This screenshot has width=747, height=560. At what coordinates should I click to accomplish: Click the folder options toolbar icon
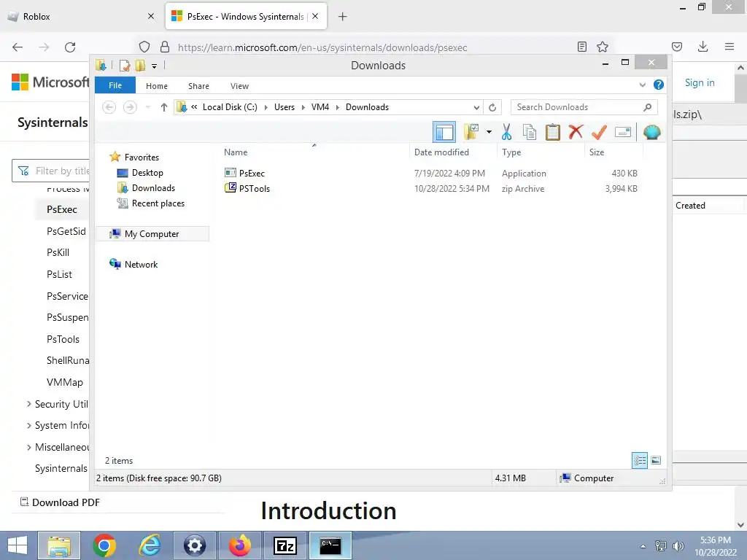[x=471, y=132]
